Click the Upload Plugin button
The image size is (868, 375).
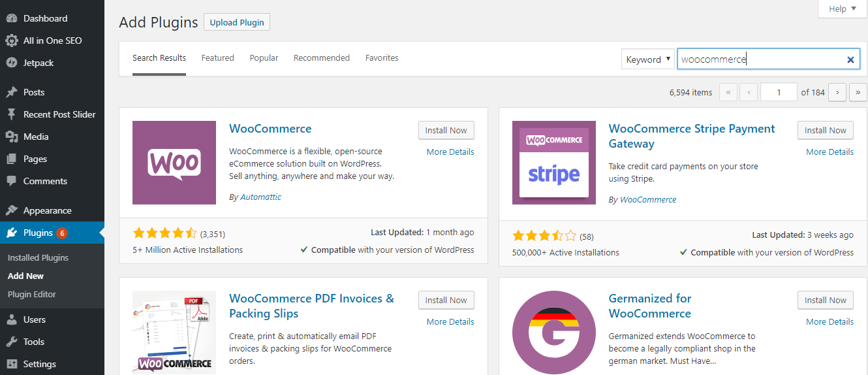237,22
